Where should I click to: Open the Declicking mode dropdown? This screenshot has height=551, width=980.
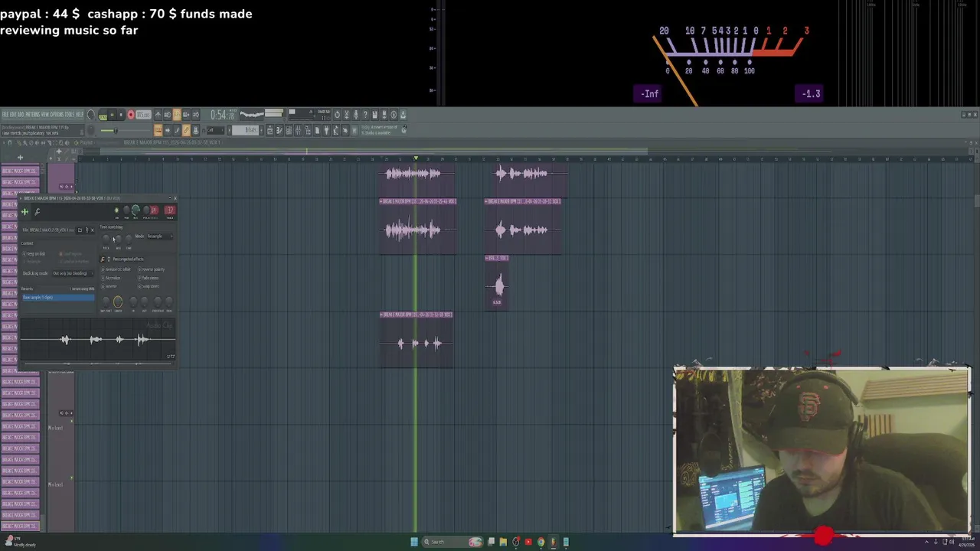[73, 273]
